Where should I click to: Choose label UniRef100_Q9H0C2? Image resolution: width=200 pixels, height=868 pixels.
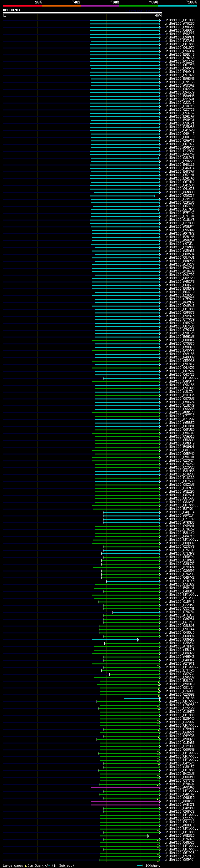tap(179, 811)
